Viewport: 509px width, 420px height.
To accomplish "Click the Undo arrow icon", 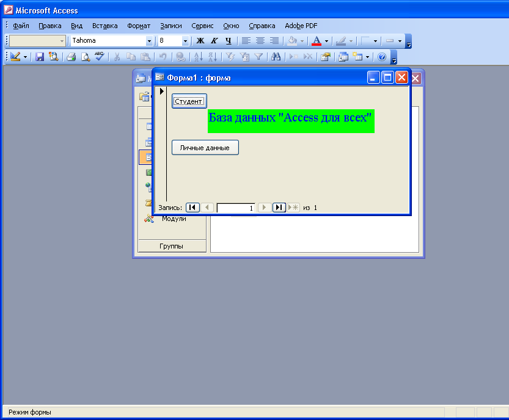I will pyautogui.click(x=163, y=57).
